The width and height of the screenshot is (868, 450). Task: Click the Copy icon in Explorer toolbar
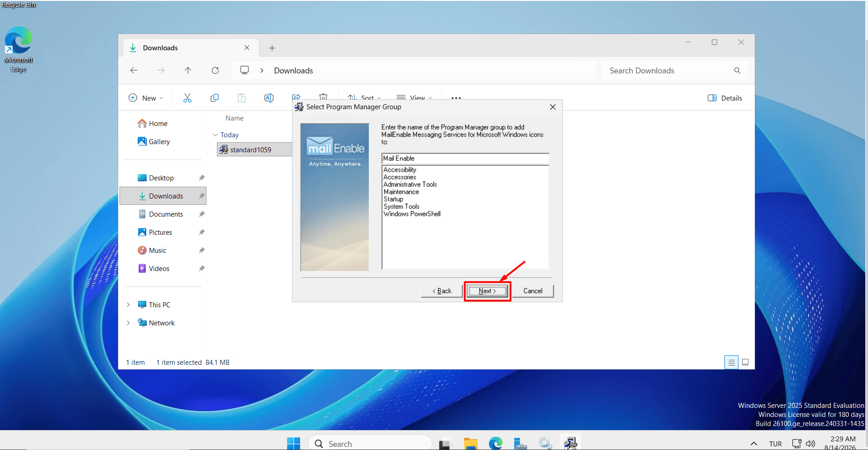coord(215,98)
